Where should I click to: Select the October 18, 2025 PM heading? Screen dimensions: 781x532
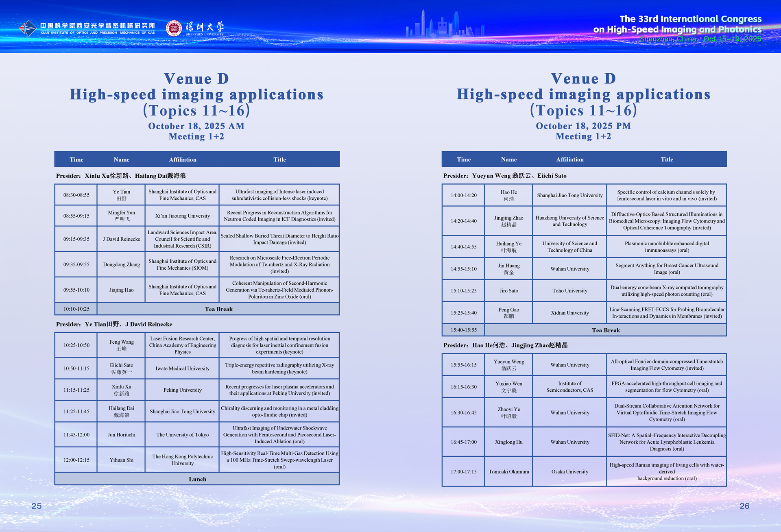click(x=583, y=126)
